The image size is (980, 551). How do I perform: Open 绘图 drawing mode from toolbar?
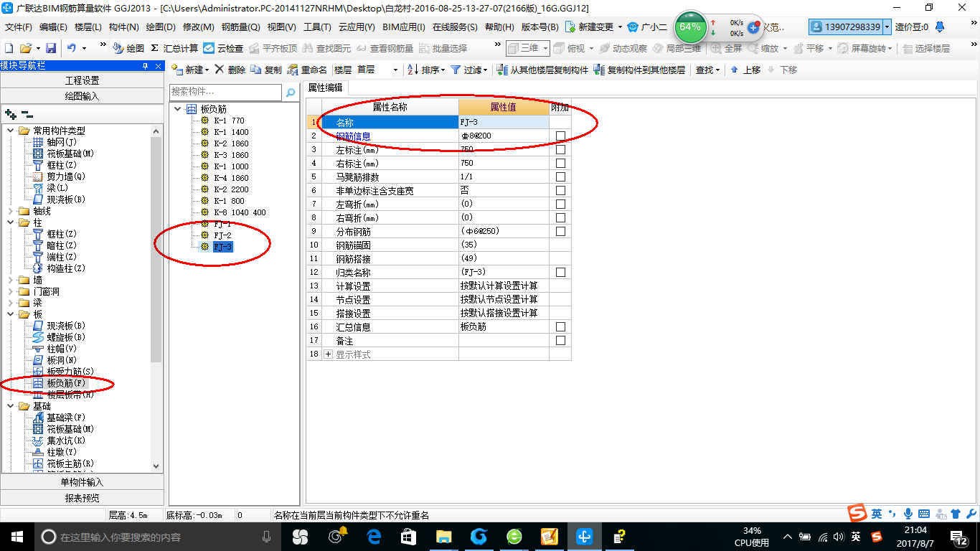point(128,48)
